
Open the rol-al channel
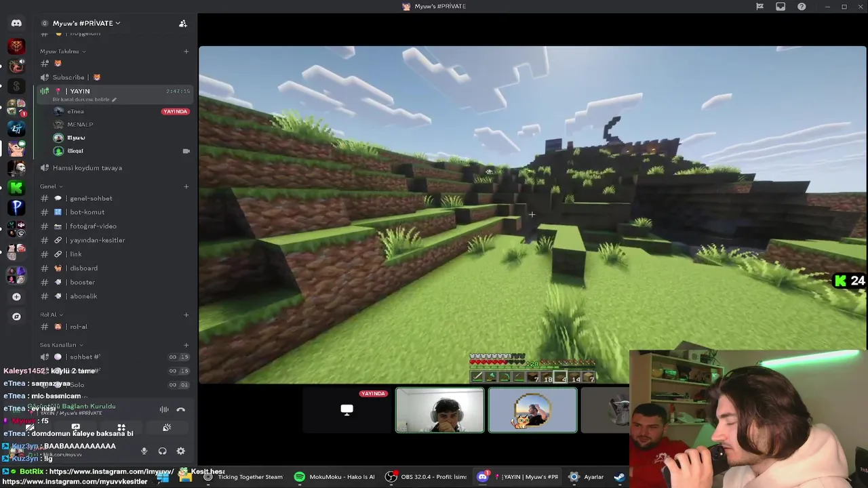coord(115,327)
